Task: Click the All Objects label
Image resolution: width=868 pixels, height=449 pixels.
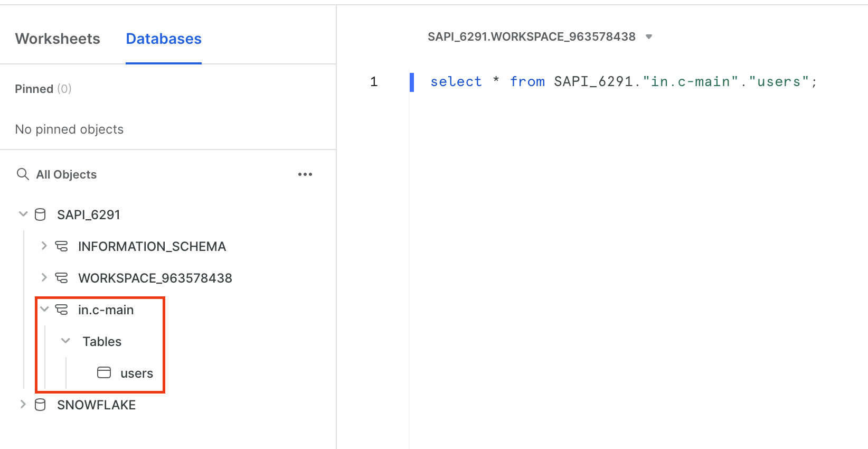Action: tap(66, 174)
